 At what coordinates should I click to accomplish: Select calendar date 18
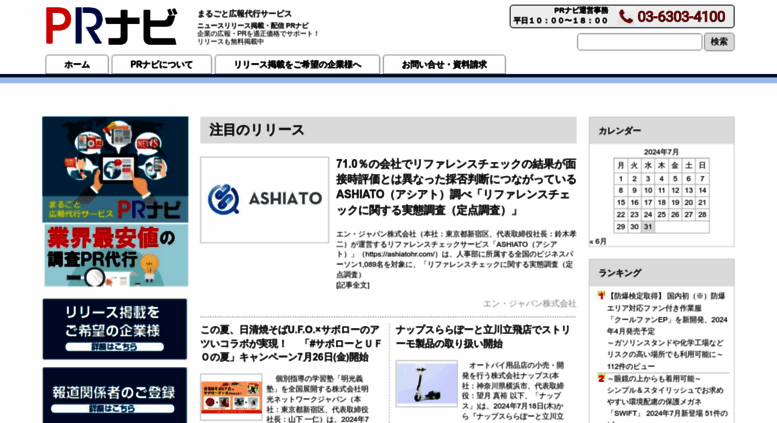coord(661,203)
